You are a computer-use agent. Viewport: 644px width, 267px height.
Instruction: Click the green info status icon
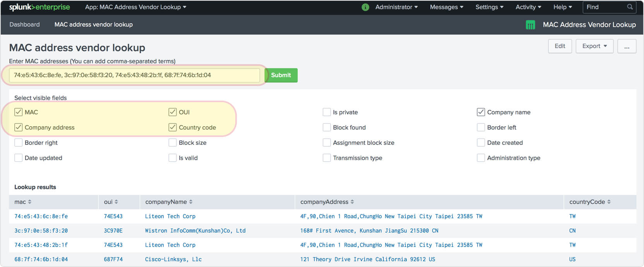tap(365, 7)
